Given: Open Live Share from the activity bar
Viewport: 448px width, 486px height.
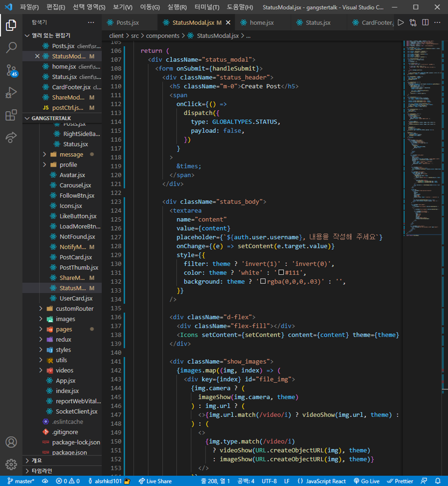Looking at the screenshot, I should pyautogui.click(x=11, y=138).
